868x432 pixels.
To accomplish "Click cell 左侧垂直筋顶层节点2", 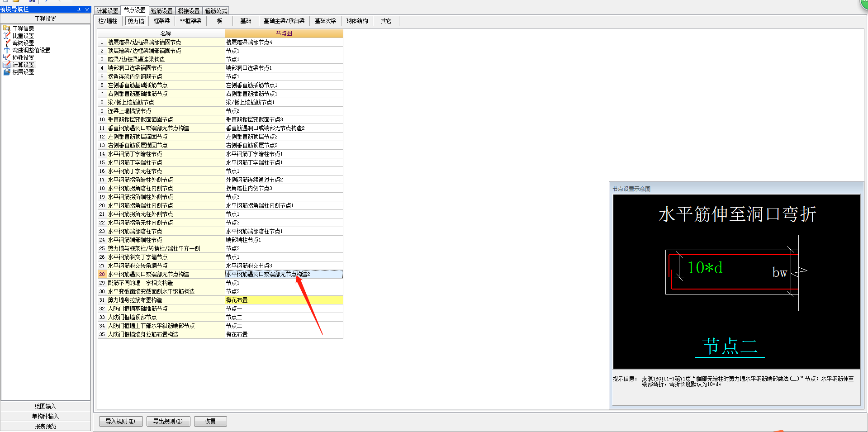I will [284, 137].
